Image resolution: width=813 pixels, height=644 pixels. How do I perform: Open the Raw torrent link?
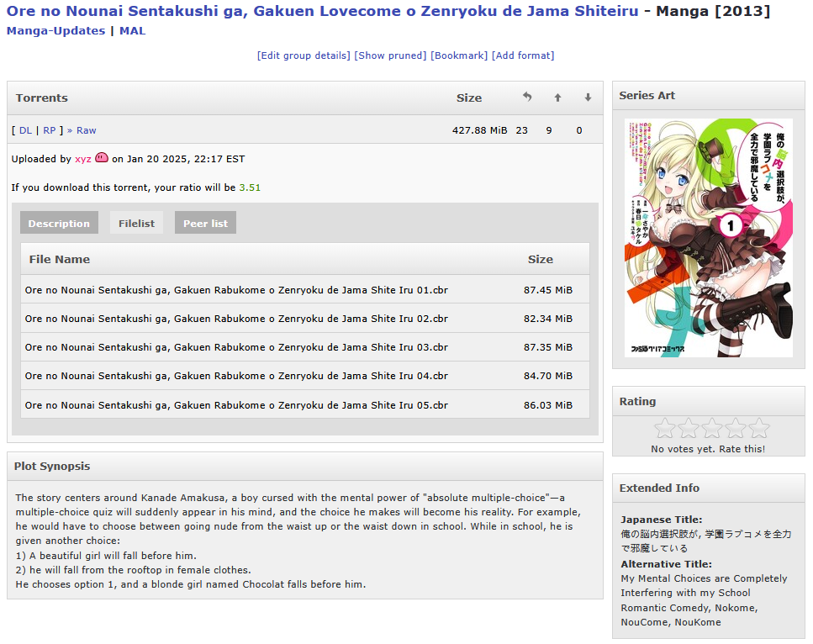pyautogui.click(x=86, y=130)
